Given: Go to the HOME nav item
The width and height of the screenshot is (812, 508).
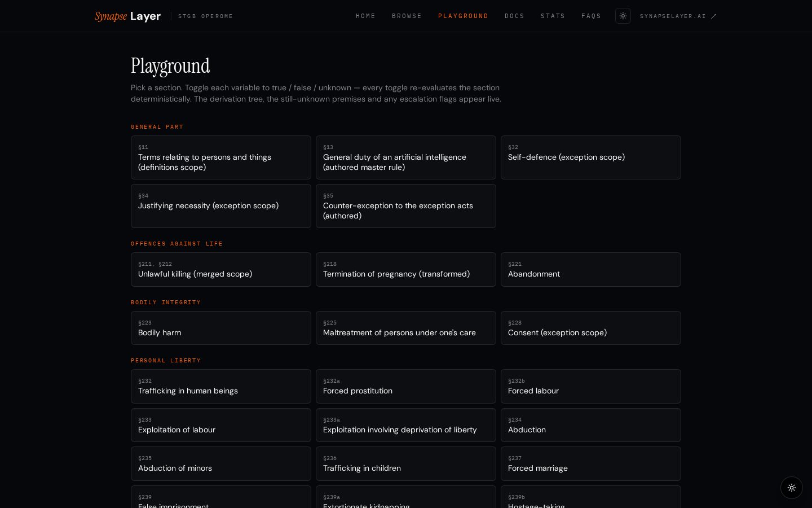Looking at the screenshot, I should coord(366,16).
